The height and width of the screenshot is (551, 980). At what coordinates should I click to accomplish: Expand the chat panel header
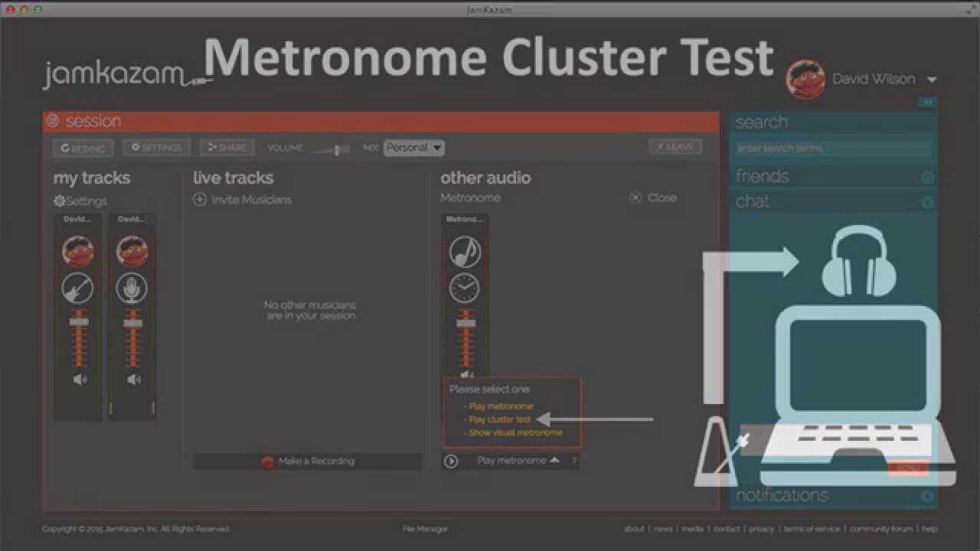[x=833, y=201]
